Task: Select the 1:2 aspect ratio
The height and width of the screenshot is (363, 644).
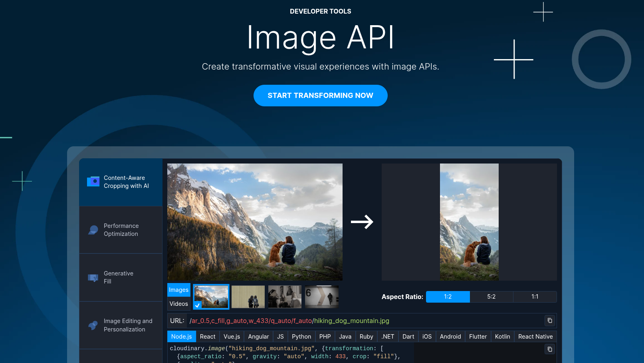Action: 448,297
